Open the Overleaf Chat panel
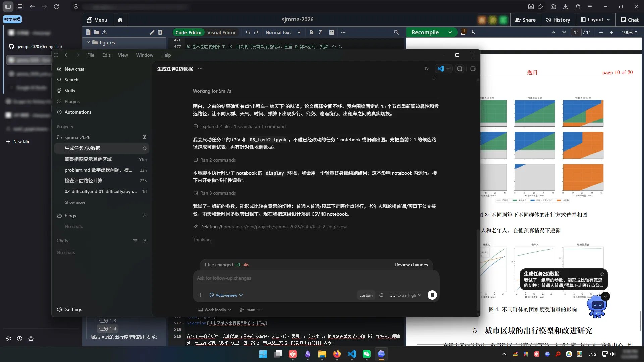The image size is (644, 362). [x=630, y=20]
